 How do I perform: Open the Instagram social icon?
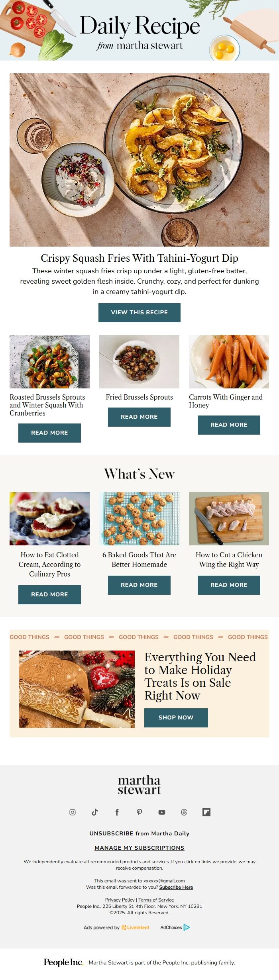[x=73, y=812]
